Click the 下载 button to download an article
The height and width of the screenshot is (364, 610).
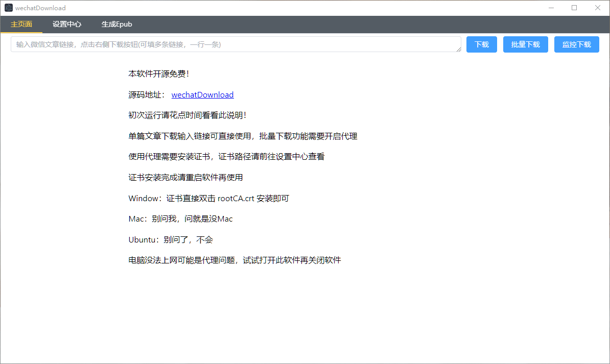click(481, 44)
